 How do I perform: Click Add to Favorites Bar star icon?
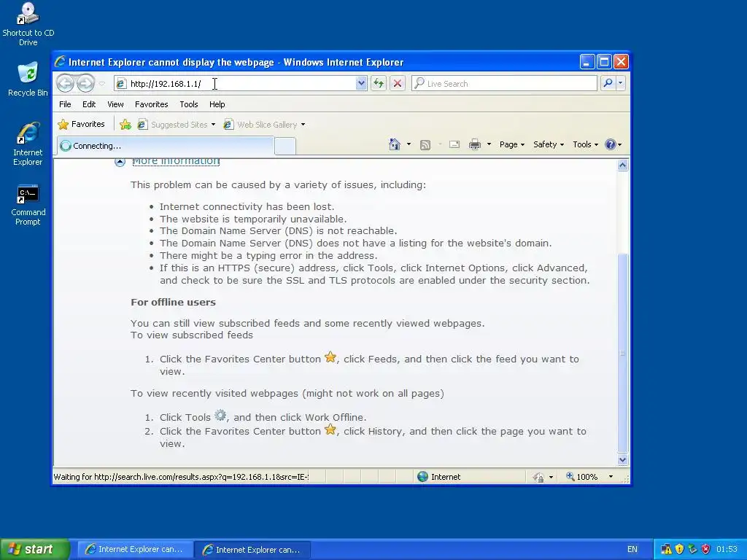coord(125,125)
